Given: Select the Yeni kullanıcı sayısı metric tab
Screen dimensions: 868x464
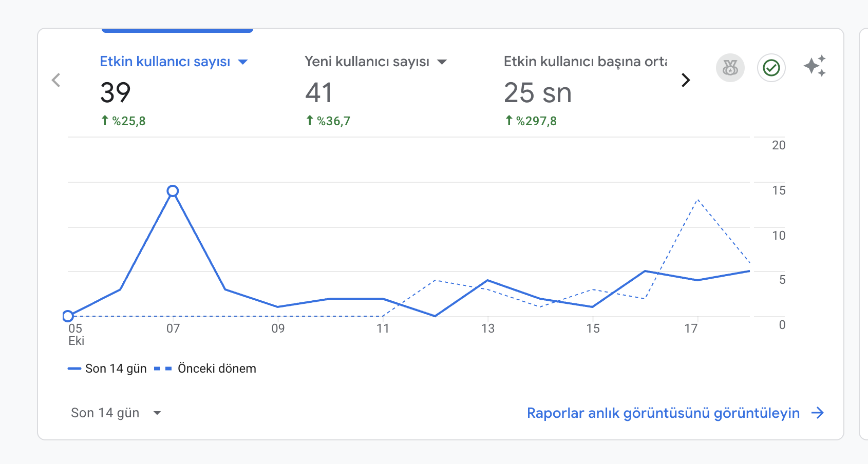Looking at the screenshot, I should tap(376, 90).
